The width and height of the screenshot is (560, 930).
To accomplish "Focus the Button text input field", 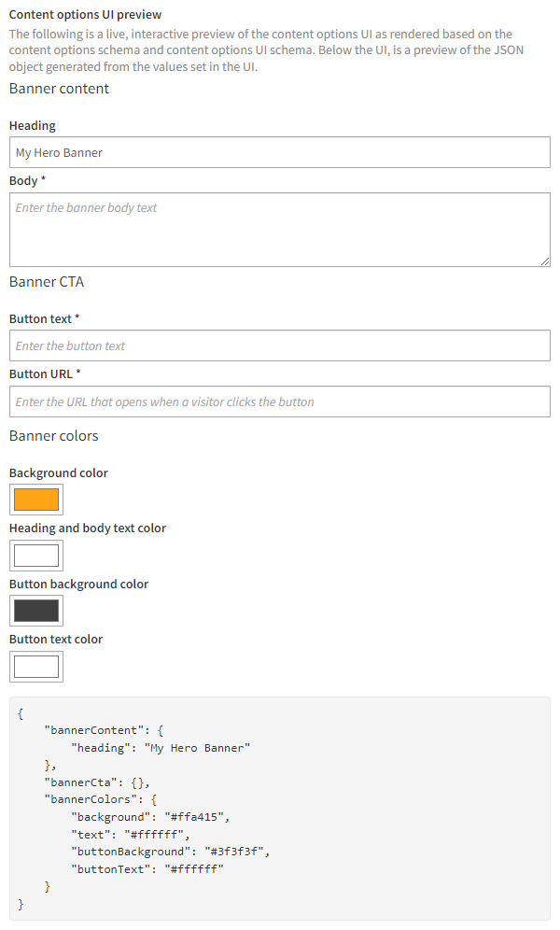I will (x=279, y=345).
